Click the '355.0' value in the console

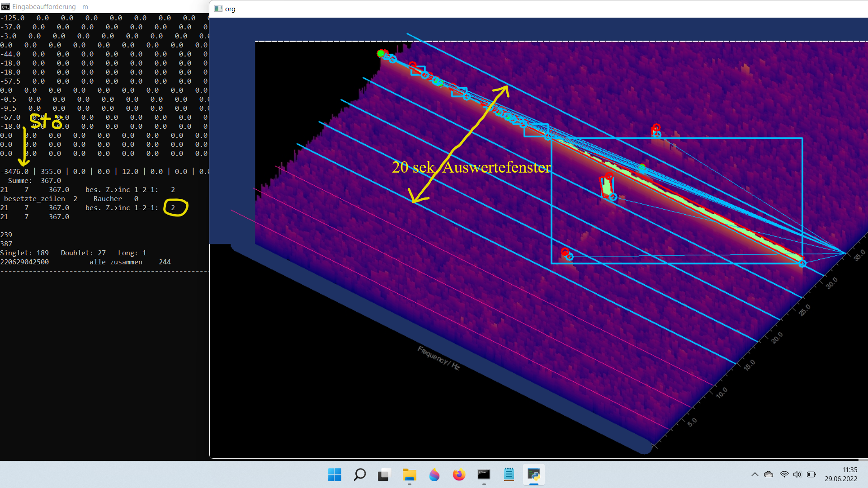coord(51,172)
